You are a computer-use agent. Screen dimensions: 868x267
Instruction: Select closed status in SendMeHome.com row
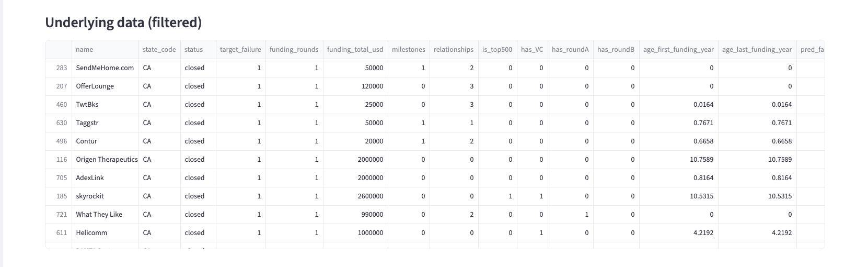198,68
